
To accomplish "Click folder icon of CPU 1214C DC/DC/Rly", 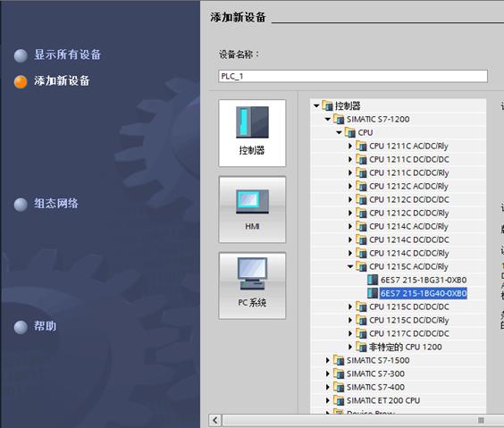I will pos(361,253).
